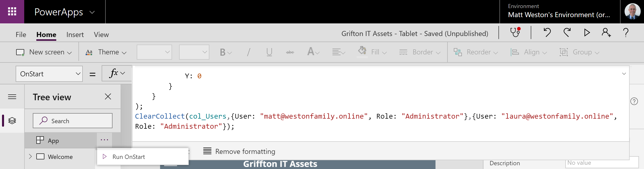Select the Welcome screen in Tree view
Screen dimensions: 644x169
tap(60, 157)
